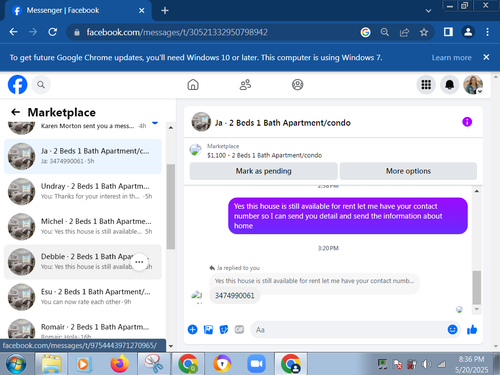Click chat pane scrollbar down arrow
This screenshot has width=500, height=375.
tap(477, 309)
